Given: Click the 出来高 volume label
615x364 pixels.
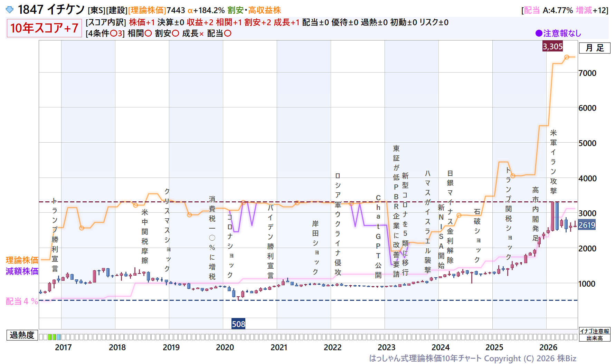Looking at the screenshot, I should (x=595, y=338).
